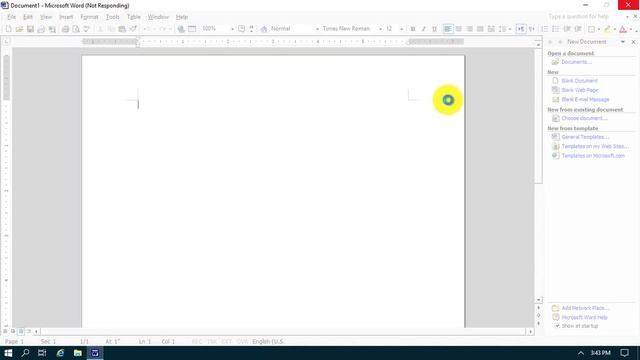This screenshot has width=640, height=360.
Task: Click the Spelling and Grammar icon
Action: [86, 29]
